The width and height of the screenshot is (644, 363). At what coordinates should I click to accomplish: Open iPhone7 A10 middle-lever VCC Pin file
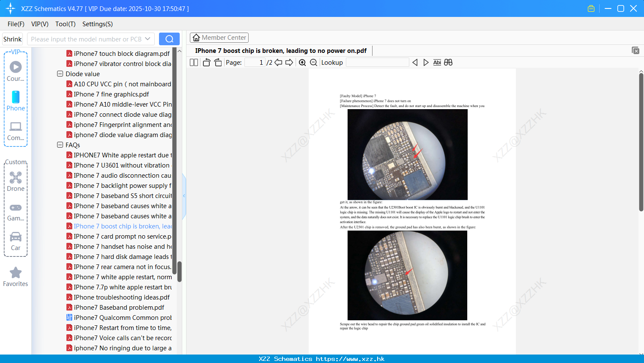119,104
